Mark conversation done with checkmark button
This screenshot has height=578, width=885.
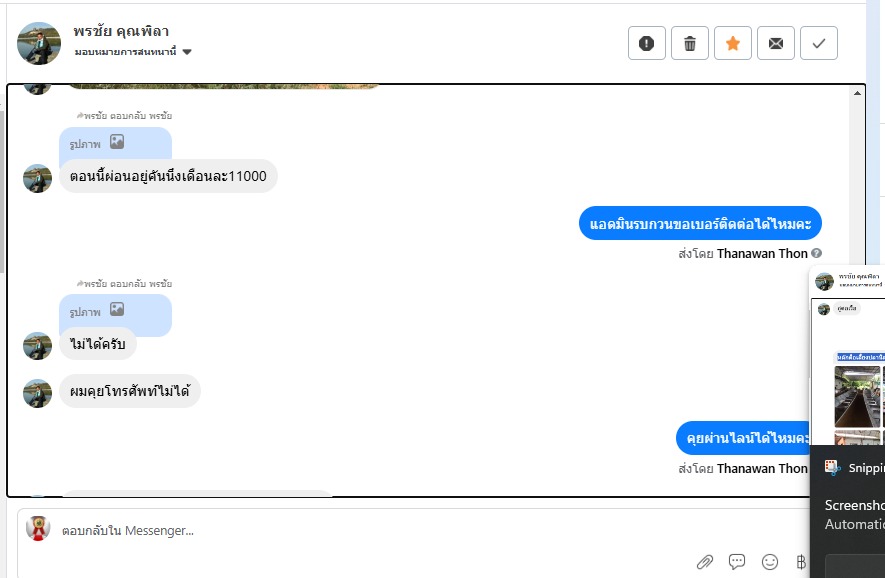(x=819, y=43)
